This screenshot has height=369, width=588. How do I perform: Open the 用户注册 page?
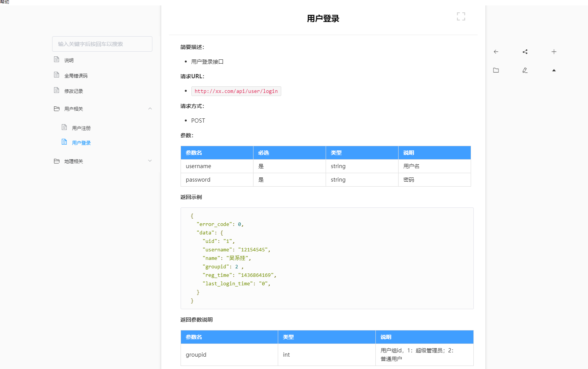[x=81, y=128]
